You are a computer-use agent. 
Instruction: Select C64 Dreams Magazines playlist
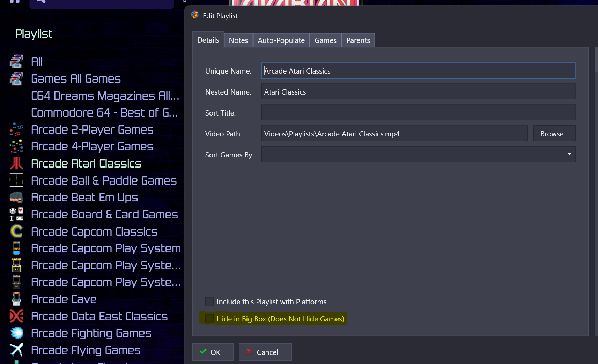(105, 96)
